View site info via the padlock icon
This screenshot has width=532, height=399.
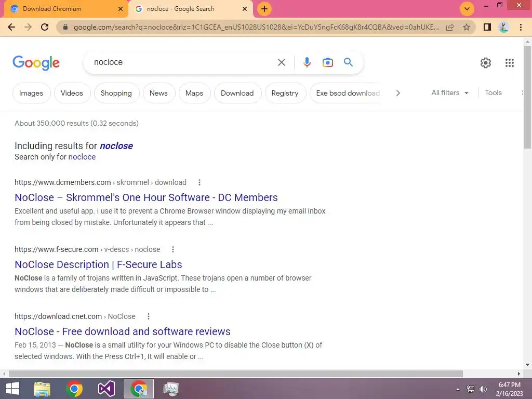[x=65, y=27]
